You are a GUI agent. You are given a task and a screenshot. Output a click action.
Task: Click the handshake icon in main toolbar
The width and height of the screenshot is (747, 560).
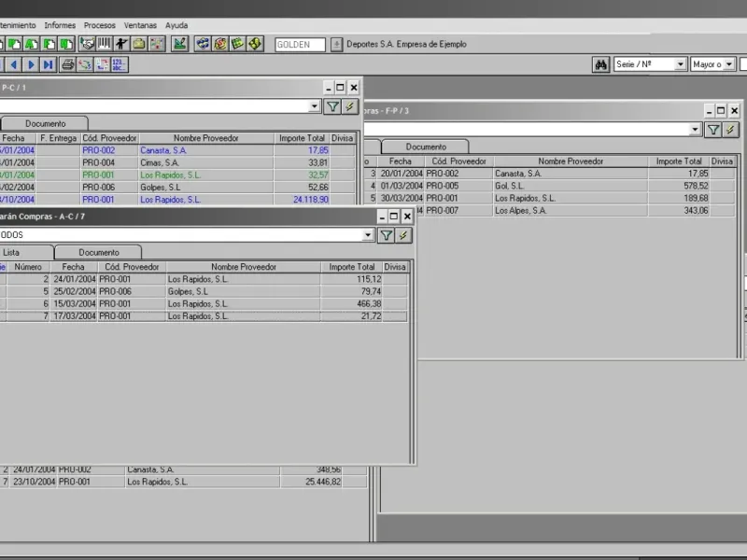point(87,44)
